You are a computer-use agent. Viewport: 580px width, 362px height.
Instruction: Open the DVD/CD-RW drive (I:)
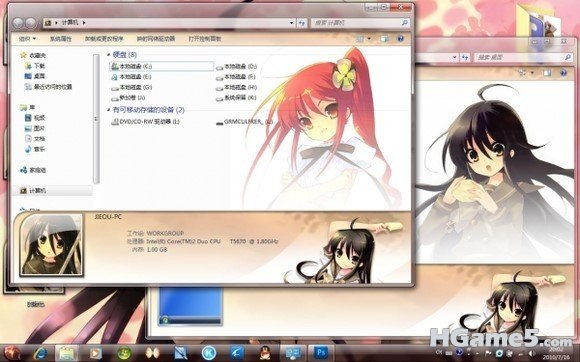coord(145,122)
